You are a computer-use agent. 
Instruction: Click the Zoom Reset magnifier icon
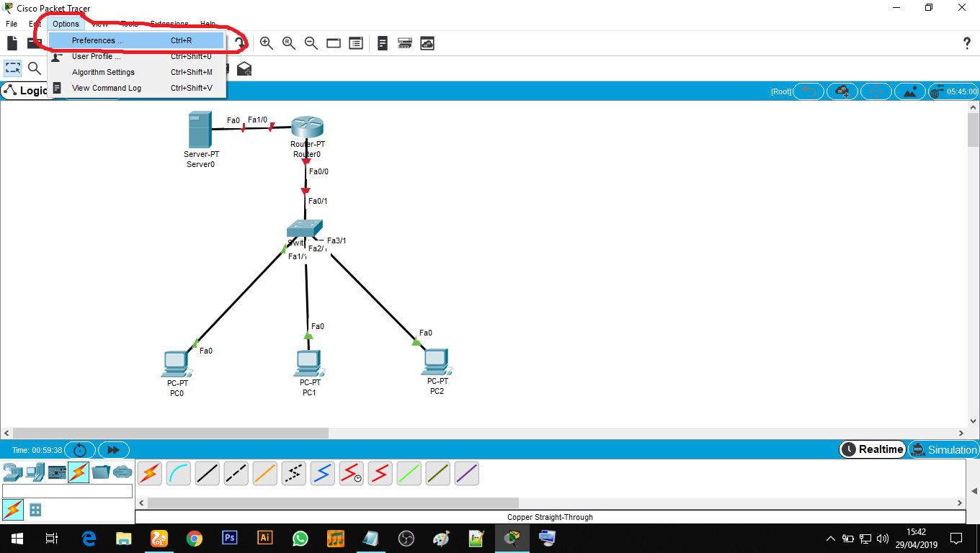(289, 43)
